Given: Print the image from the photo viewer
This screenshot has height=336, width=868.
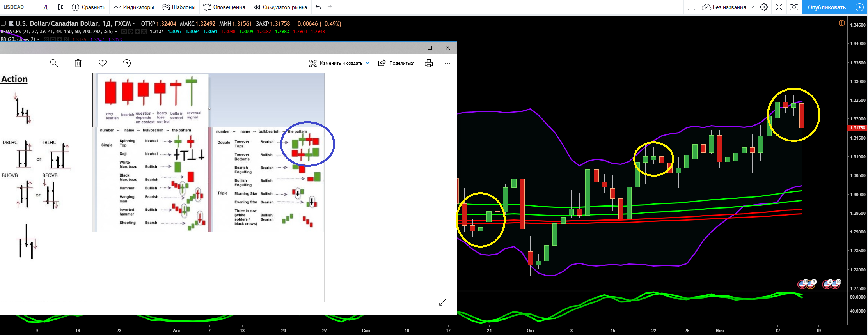Looking at the screenshot, I should click(x=429, y=63).
